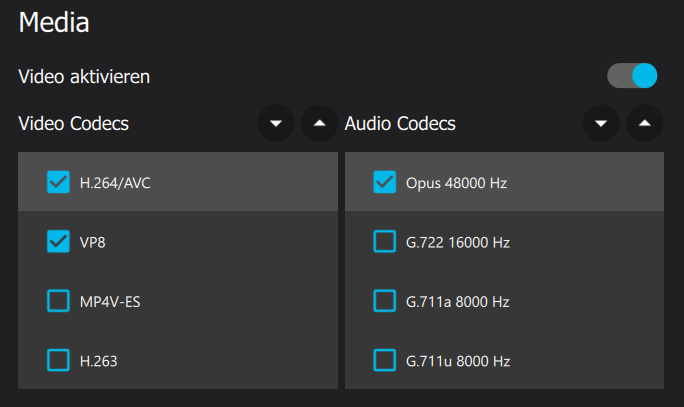Screen dimensions: 684x407
Task: Select the G.722 16000 Hz row
Action: (504, 241)
